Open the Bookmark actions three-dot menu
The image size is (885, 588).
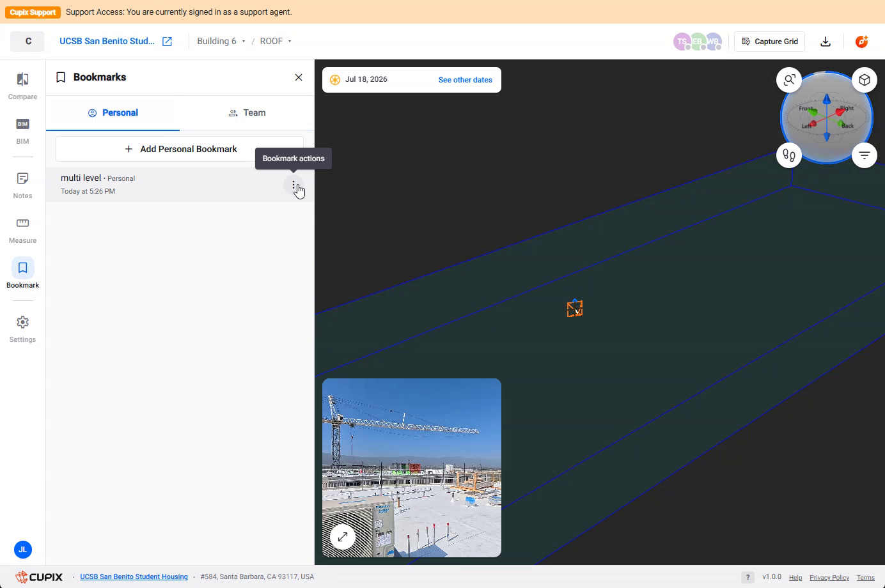pos(294,185)
